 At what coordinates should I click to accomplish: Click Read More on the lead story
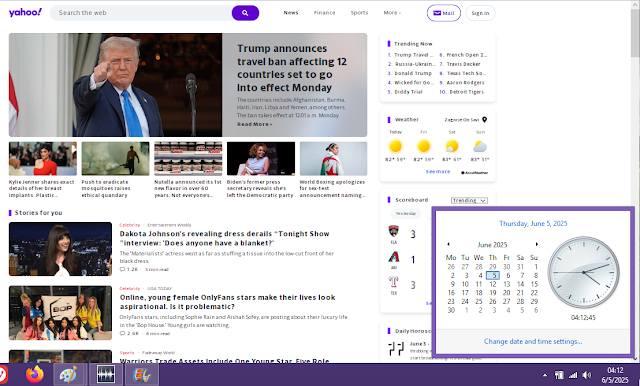(x=254, y=124)
